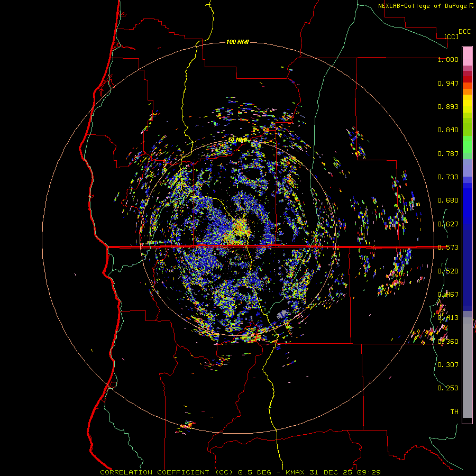Select the 0.307 scale label
The width and height of the screenshot is (476, 476).
(448, 365)
